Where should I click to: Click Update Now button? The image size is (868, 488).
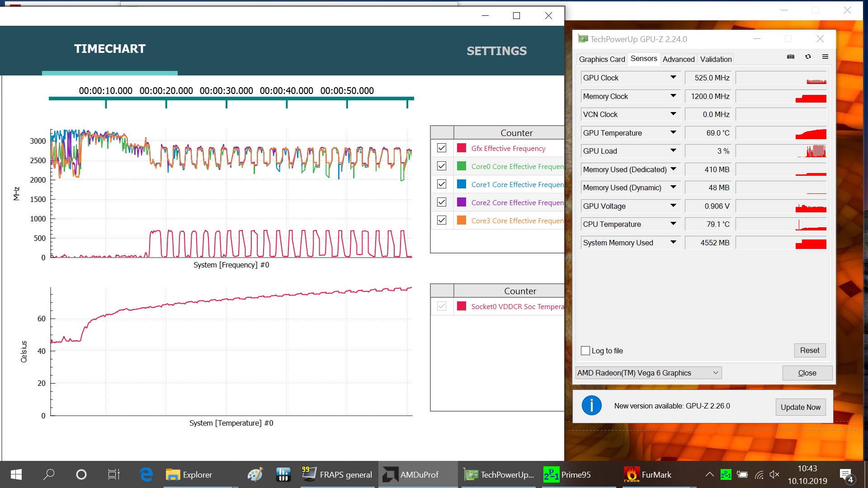(800, 407)
